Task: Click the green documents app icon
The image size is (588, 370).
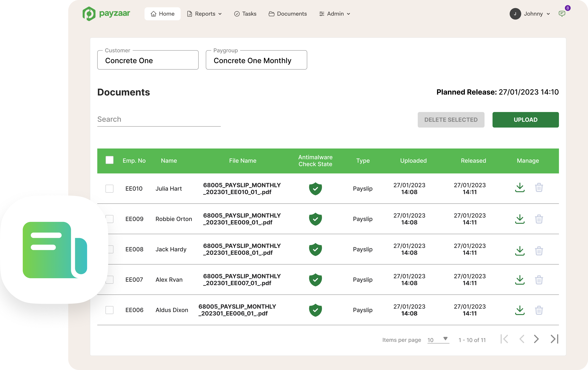Action: pos(55,250)
